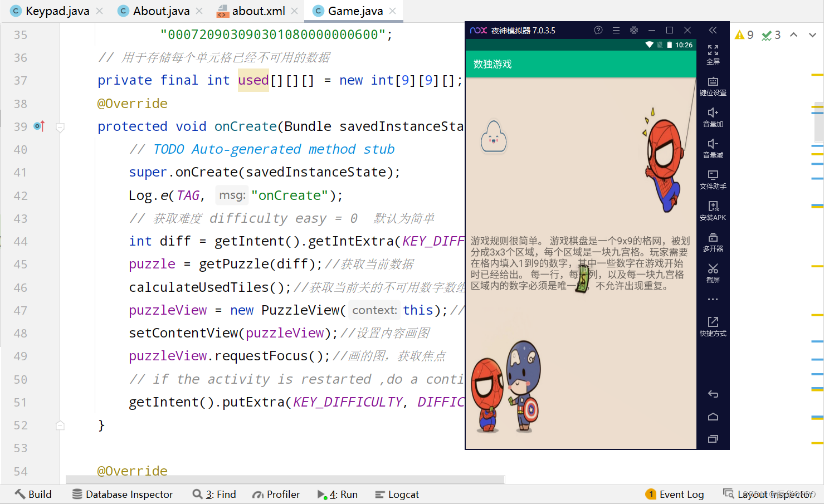Open the Find tool window

[x=214, y=495]
